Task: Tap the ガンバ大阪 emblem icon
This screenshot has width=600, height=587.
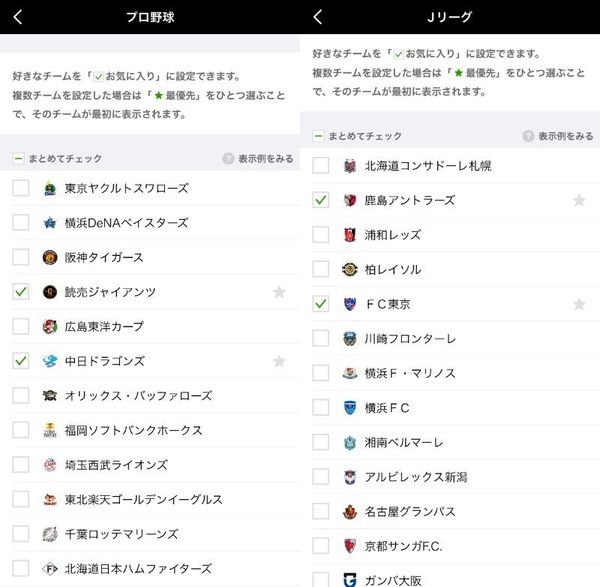Action: pos(350,580)
